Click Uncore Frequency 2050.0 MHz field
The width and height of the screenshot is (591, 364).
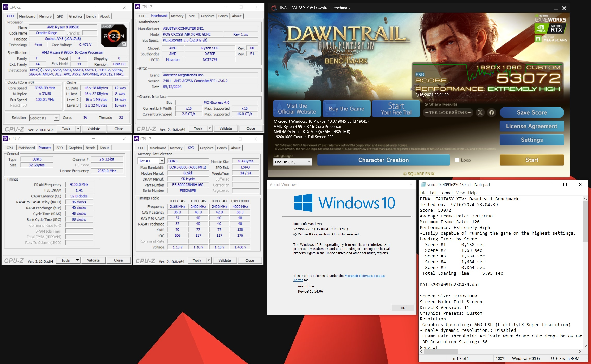pos(107,171)
